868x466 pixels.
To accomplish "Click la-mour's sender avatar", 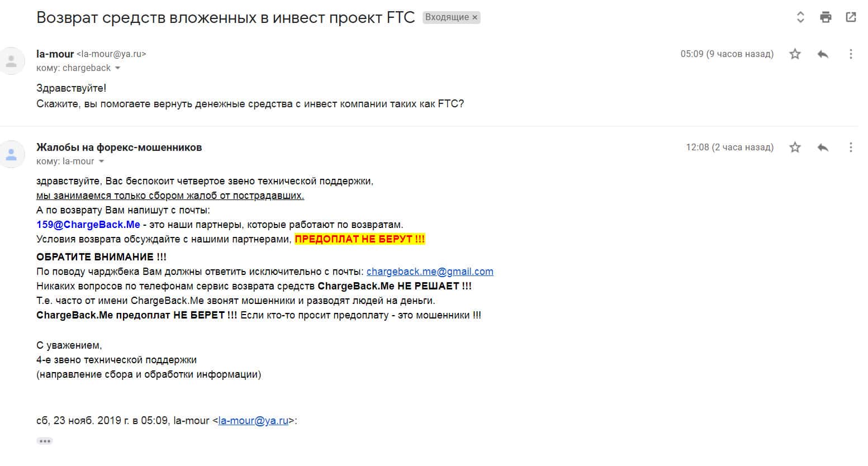I will 12,60.
